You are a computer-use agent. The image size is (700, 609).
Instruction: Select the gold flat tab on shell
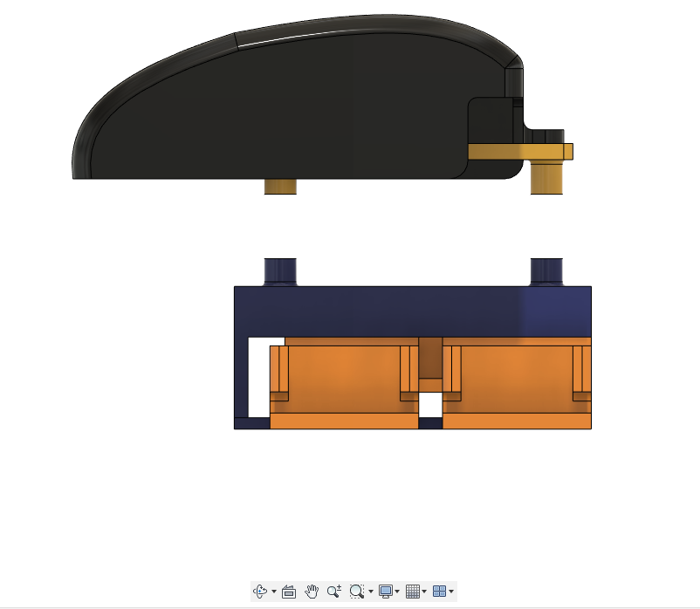point(520,152)
